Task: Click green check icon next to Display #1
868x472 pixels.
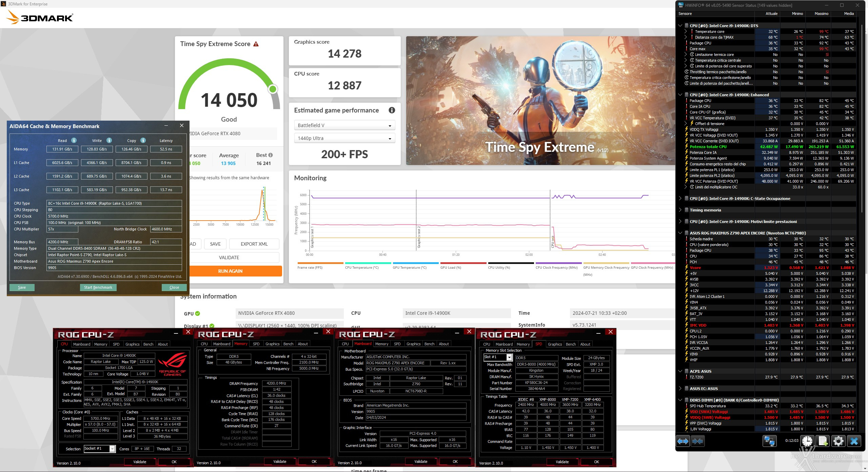Action: point(212,326)
